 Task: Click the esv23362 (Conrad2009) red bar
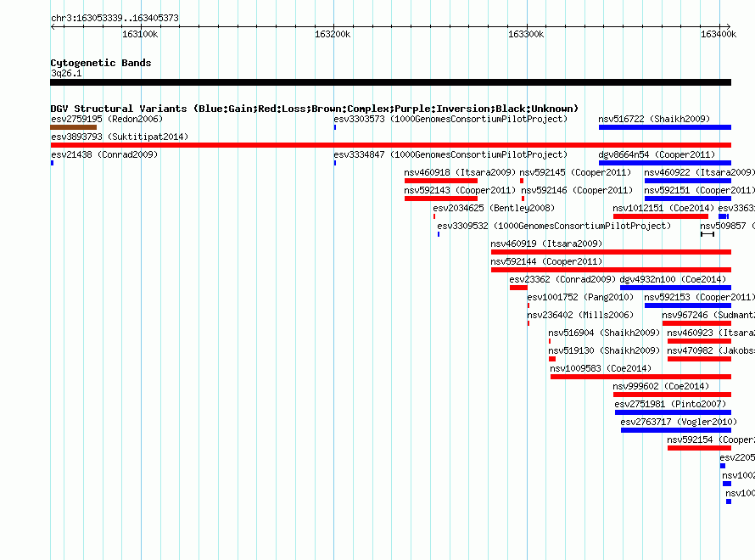click(518, 288)
